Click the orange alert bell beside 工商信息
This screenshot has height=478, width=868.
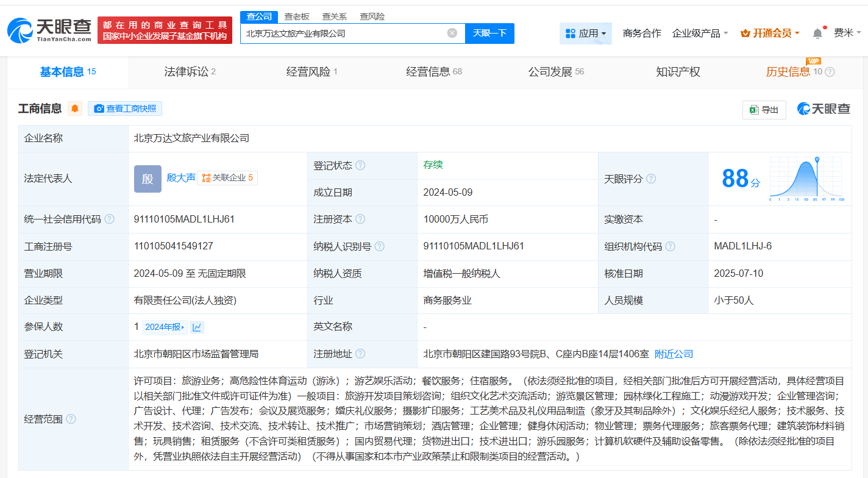coord(75,109)
